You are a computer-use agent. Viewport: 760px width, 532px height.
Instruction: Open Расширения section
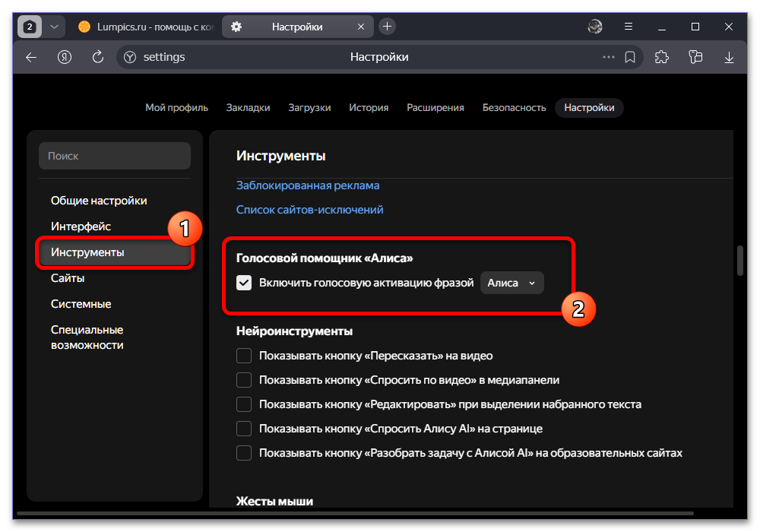(x=435, y=108)
